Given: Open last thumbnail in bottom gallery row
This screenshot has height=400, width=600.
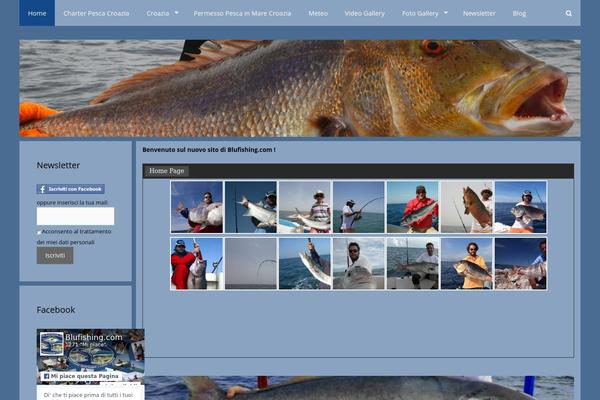Looking at the screenshot, I should 520,264.
